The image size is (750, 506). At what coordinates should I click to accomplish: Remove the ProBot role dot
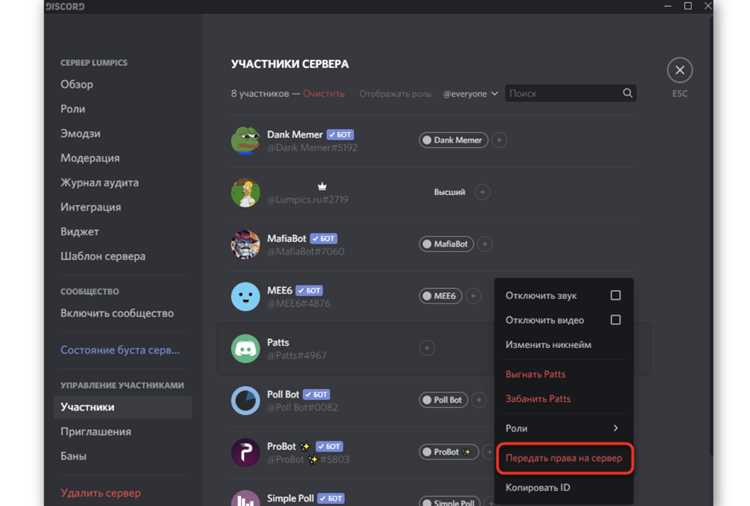(x=427, y=452)
